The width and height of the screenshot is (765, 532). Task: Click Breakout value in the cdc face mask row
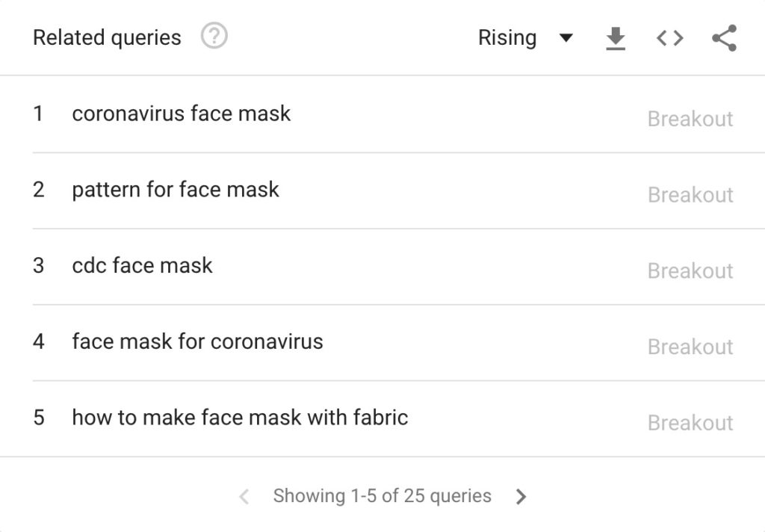[690, 270]
